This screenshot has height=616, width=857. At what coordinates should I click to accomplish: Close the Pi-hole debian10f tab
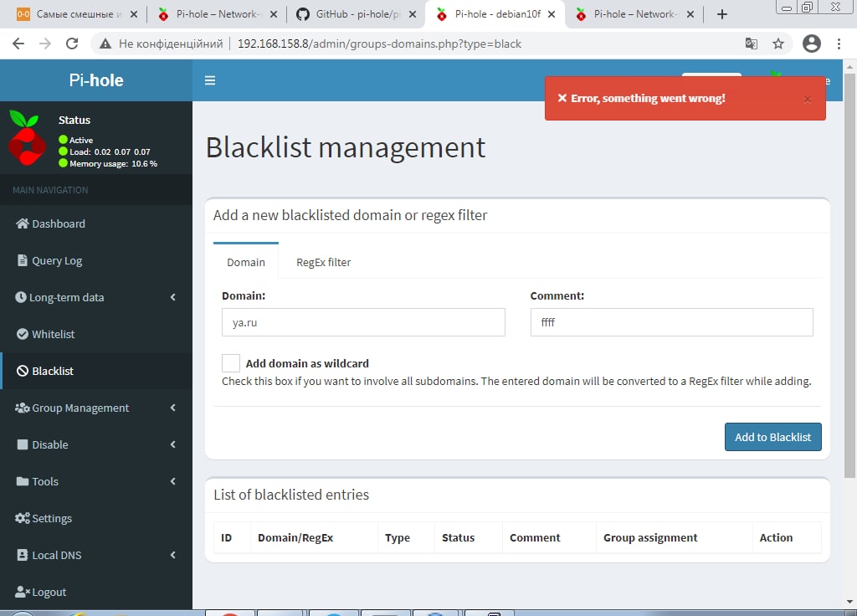coord(552,14)
